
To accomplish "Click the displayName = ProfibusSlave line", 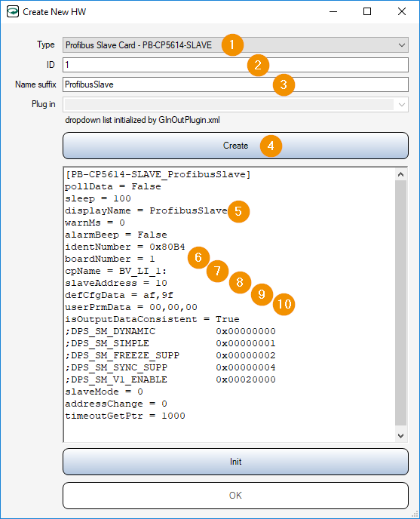I will [146, 211].
